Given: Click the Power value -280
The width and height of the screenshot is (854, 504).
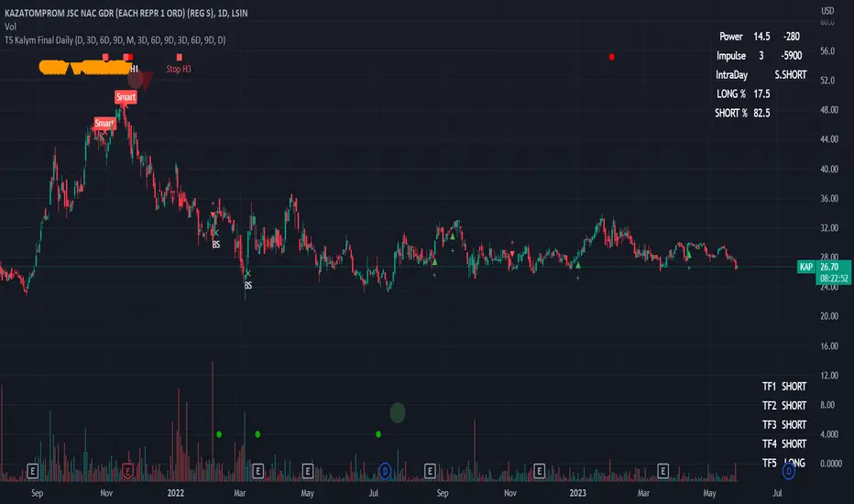Looking at the screenshot, I should point(792,37).
